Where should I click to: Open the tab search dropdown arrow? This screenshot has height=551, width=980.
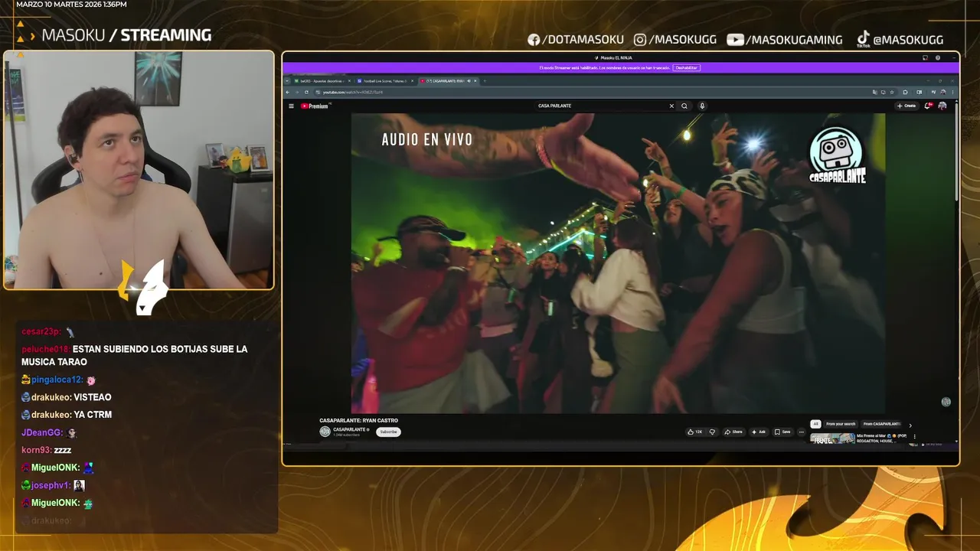click(x=287, y=80)
